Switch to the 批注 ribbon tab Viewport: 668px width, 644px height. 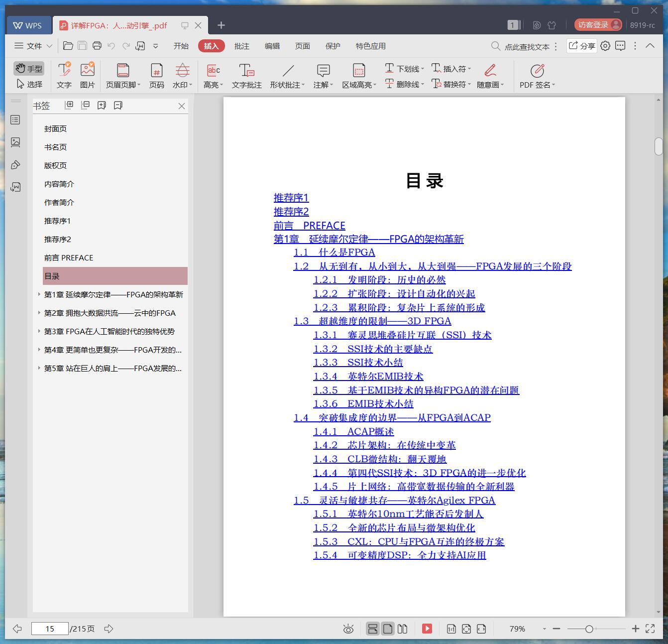tap(242, 46)
